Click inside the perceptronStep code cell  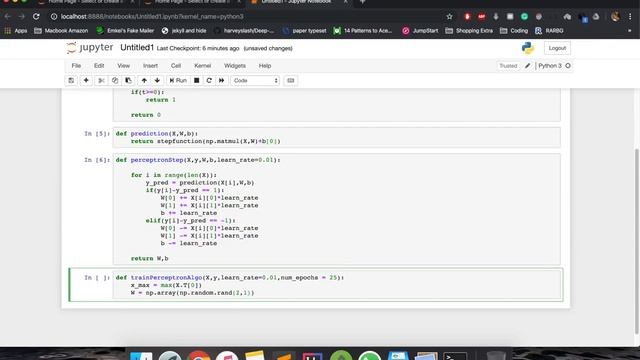pyautogui.click(x=337, y=209)
